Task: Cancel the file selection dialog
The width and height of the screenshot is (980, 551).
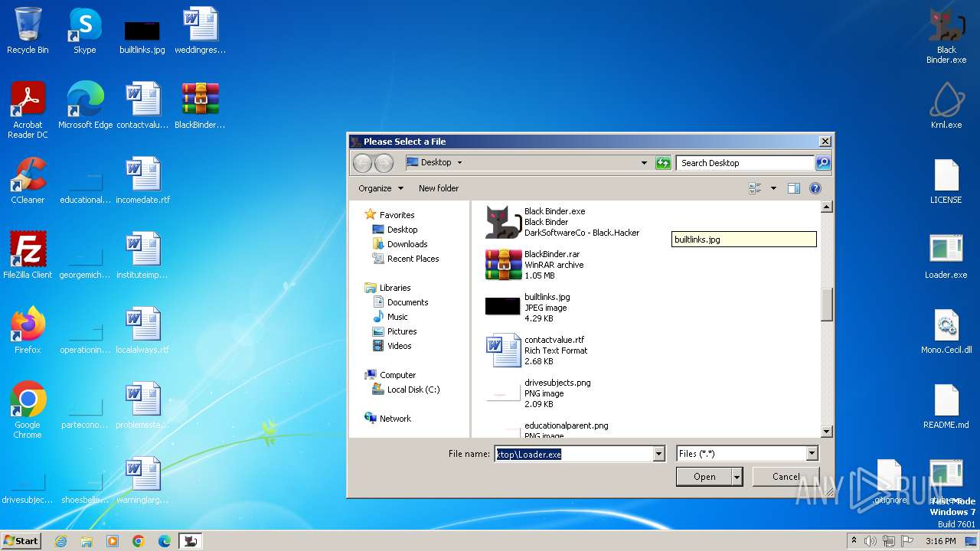Action: 786,477
